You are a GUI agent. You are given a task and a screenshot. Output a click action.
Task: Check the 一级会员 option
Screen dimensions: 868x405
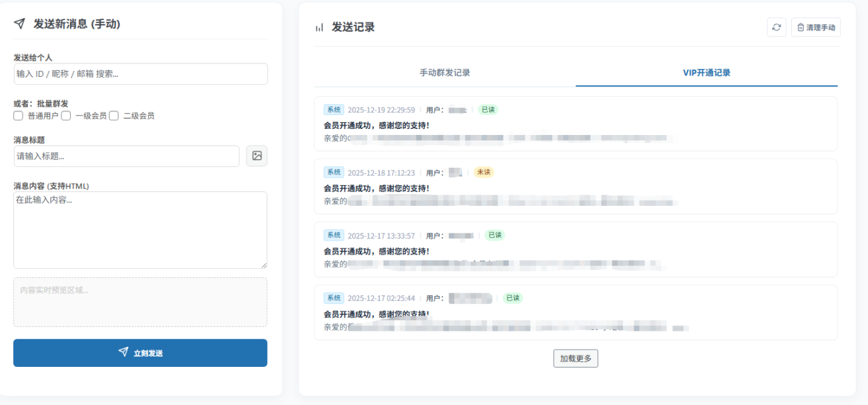point(65,116)
